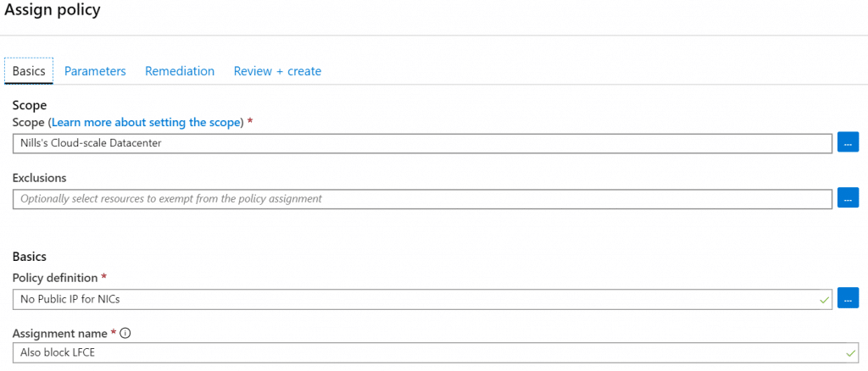The image size is (868, 371).
Task: Click the Scope field with Nills's Cloud-scale Datacenter
Action: 422,143
